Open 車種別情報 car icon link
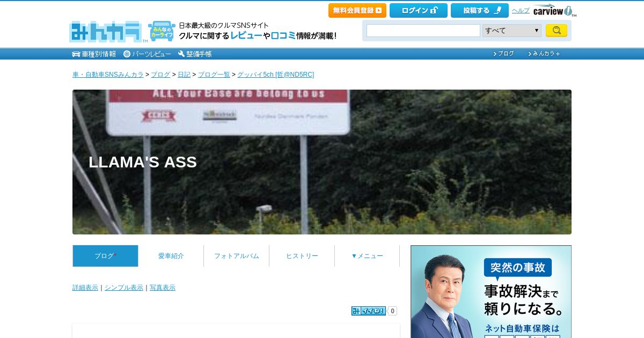644x338 pixels. point(94,54)
